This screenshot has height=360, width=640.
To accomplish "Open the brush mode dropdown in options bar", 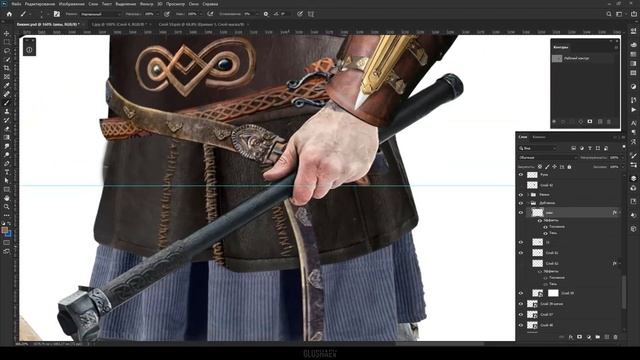I will (100, 14).
